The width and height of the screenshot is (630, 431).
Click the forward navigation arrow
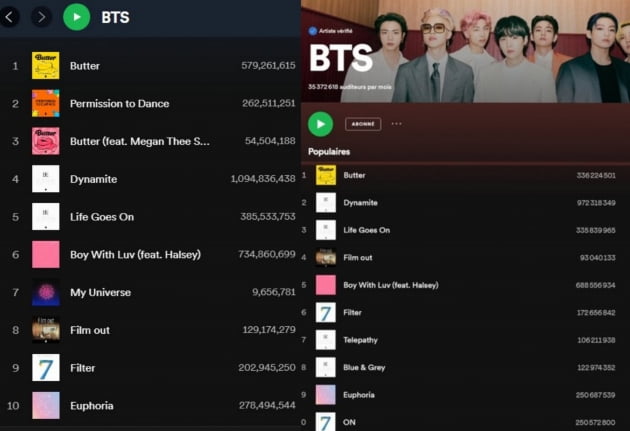coord(41,17)
